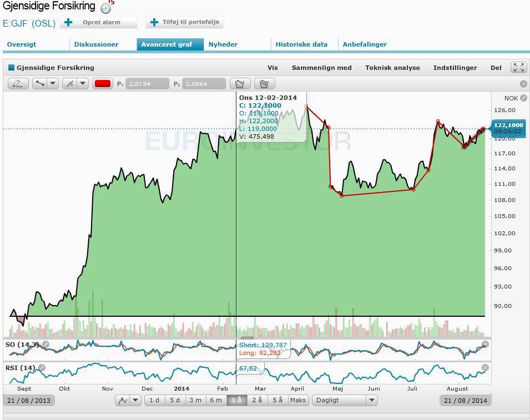Viewport: 530px width, 420px height.
Task: Select the line drawing tool
Action: [x=40, y=83]
